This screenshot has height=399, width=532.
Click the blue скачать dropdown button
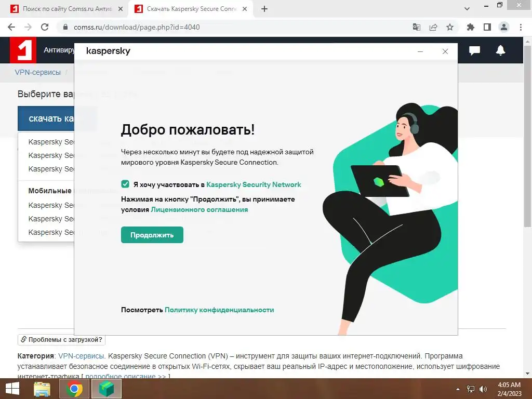tap(46, 118)
